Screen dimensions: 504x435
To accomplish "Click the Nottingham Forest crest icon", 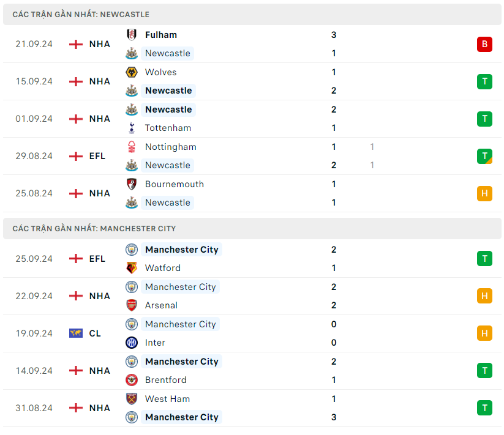I will (131, 147).
